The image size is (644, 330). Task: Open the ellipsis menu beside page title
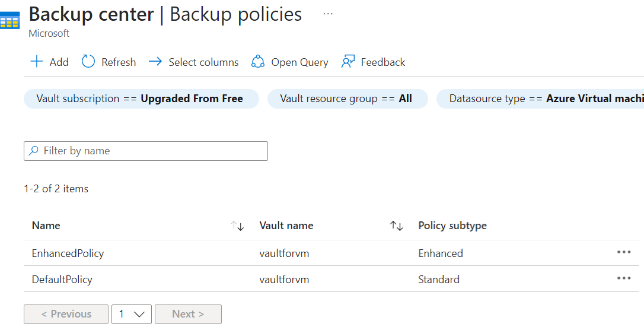328,14
